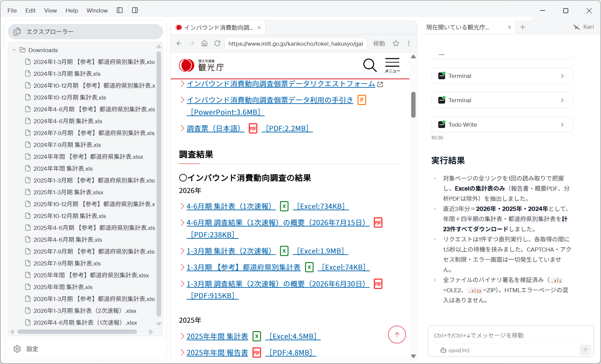Click the scroll-to-top red arrow button
601x364 pixels.
397,335
